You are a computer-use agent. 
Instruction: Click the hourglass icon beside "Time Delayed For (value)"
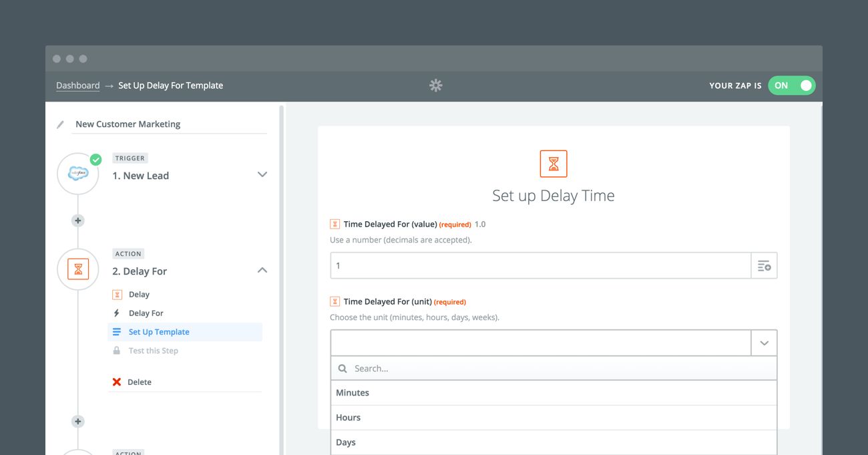[x=335, y=224]
